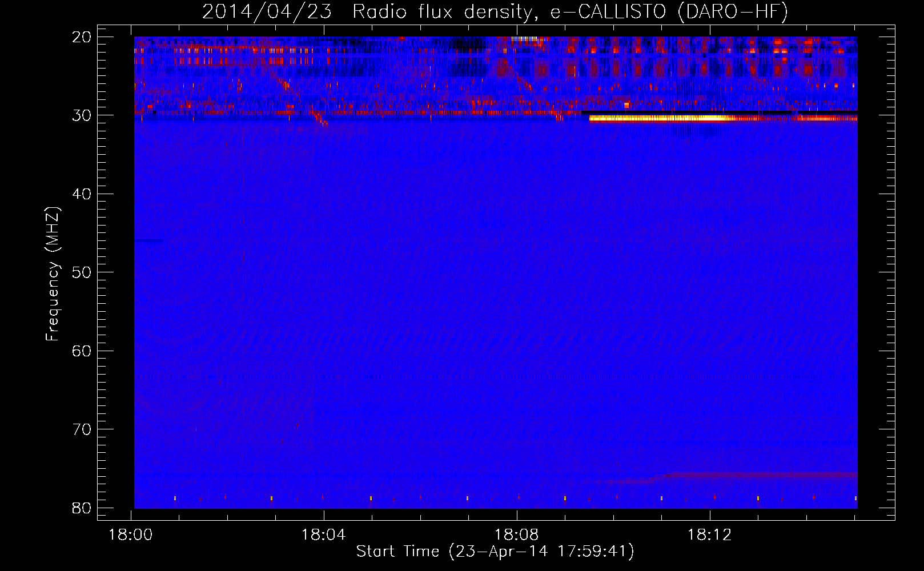Click the 50 MHz frequency tick label
Viewport: 924px width, 571px height.
[x=82, y=272]
